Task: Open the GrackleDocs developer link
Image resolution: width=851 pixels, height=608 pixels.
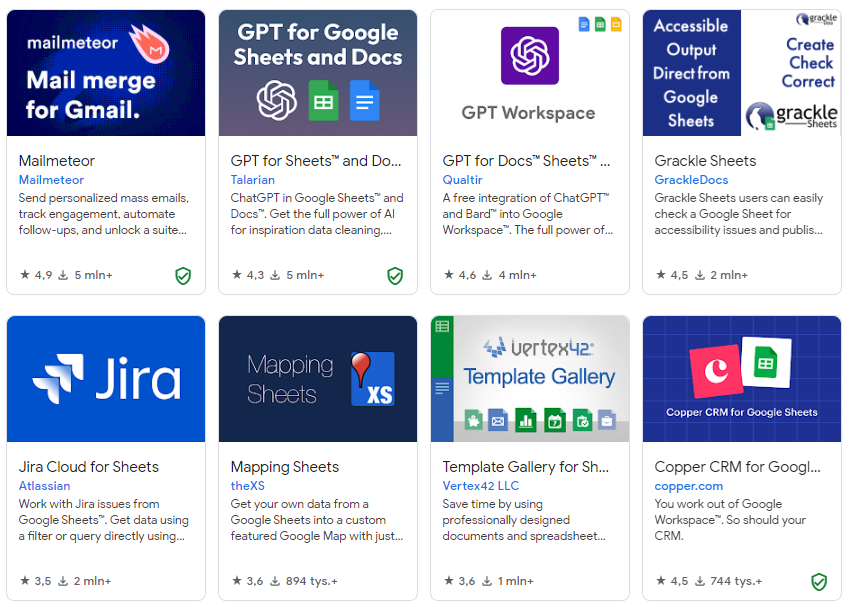Action: point(691,180)
